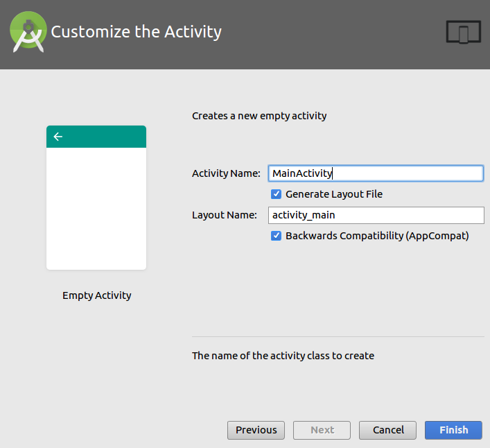Click the Customize the Activity title
This screenshot has height=448, width=490.
tap(137, 32)
